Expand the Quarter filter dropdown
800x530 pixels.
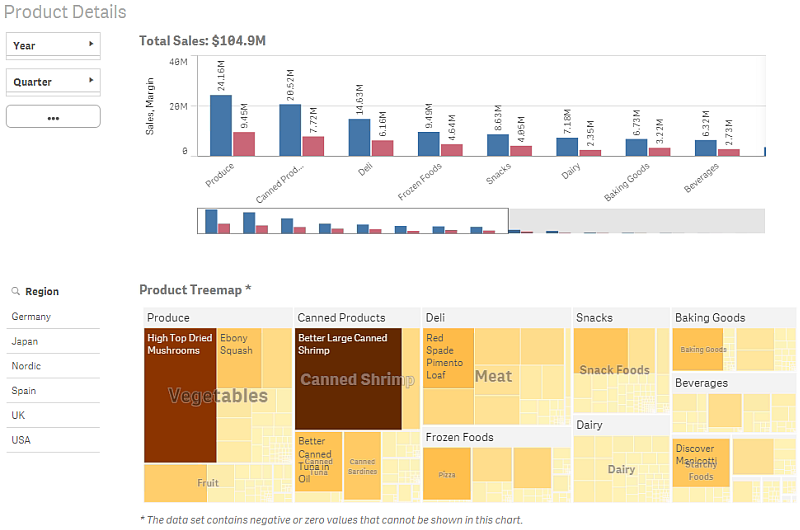pyautogui.click(x=53, y=81)
